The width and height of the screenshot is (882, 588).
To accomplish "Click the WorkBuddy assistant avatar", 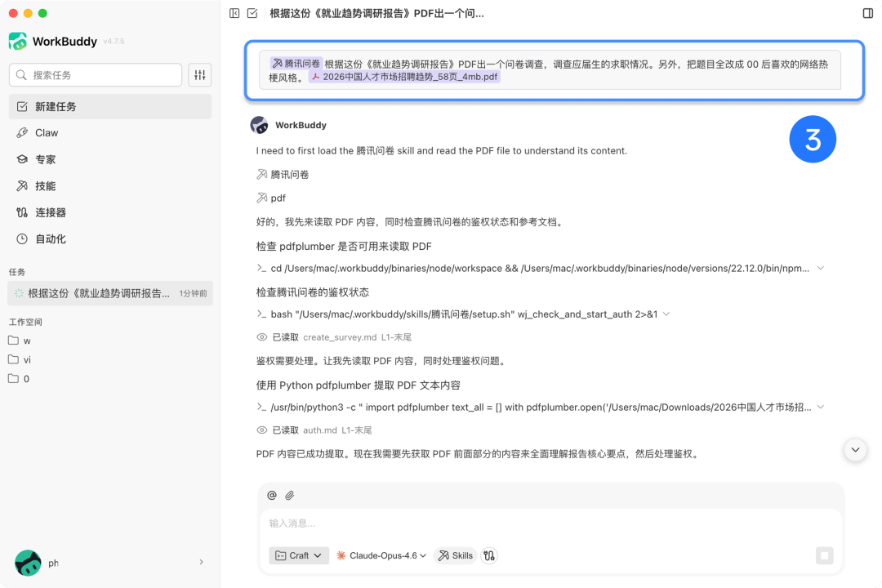I will (260, 125).
